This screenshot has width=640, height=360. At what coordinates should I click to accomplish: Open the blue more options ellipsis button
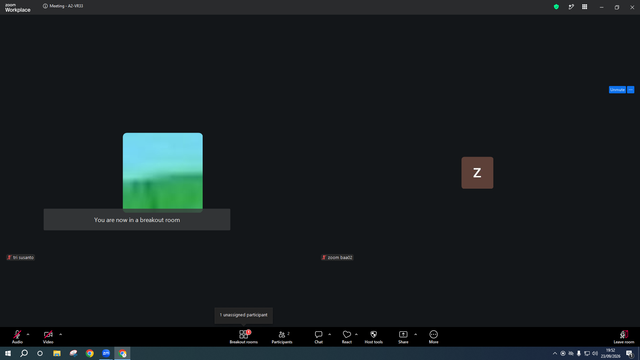pos(631,89)
